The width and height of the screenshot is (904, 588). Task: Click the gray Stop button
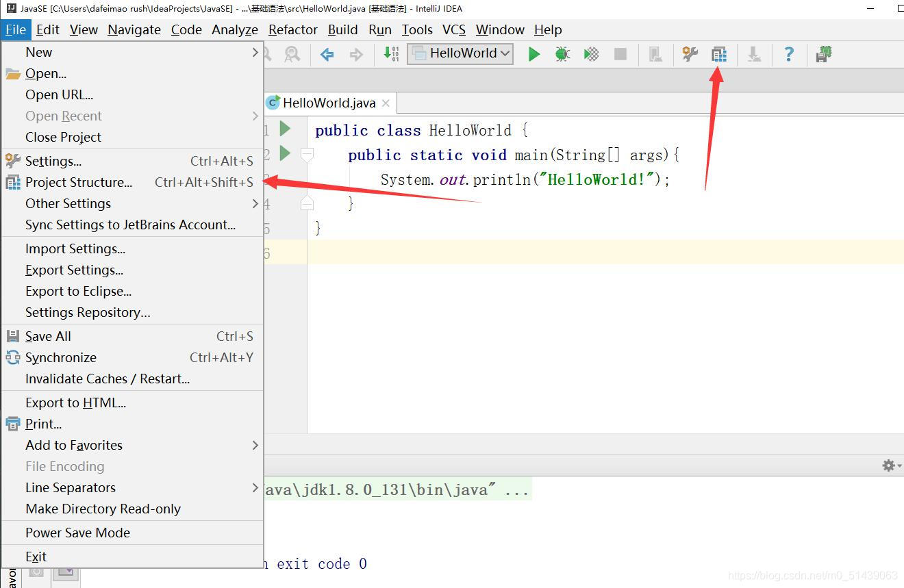620,54
